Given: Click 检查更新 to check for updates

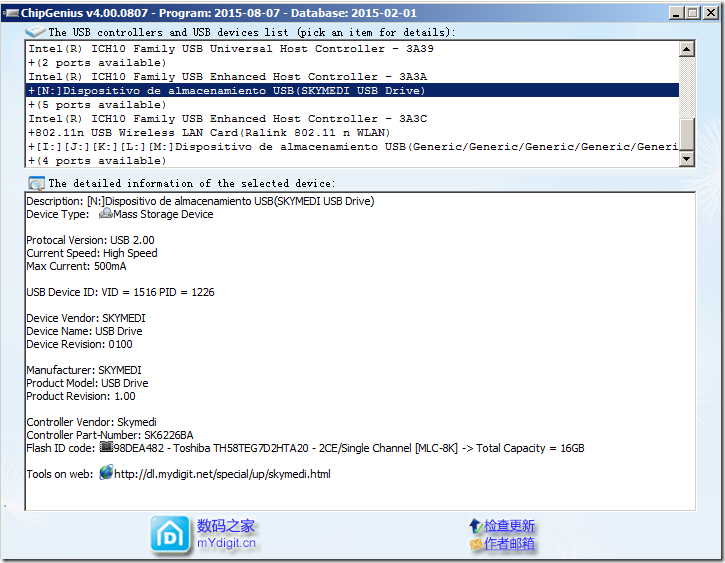Looking at the screenshot, I should tap(509, 526).
